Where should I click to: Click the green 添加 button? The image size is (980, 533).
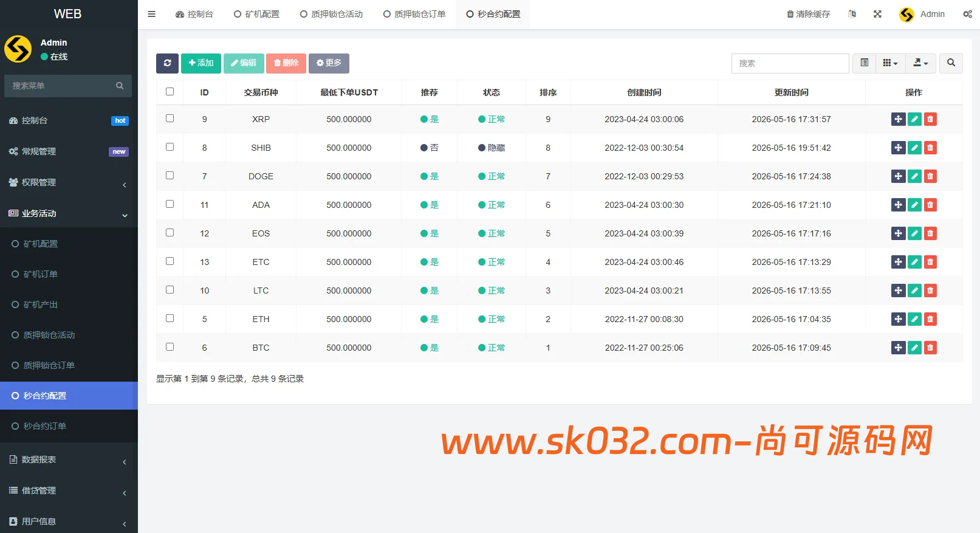[x=201, y=63]
